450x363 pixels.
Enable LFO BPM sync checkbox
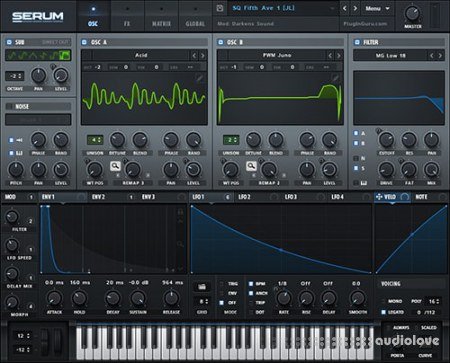[251, 284]
